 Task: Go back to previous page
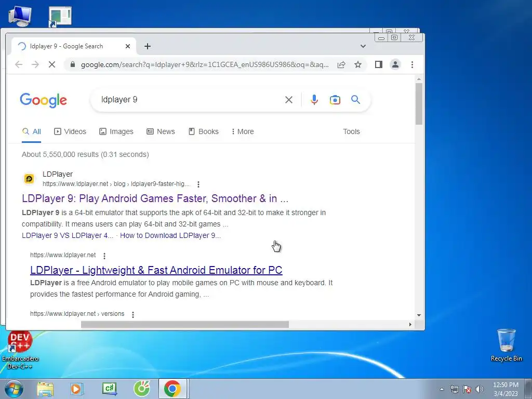(x=19, y=64)
